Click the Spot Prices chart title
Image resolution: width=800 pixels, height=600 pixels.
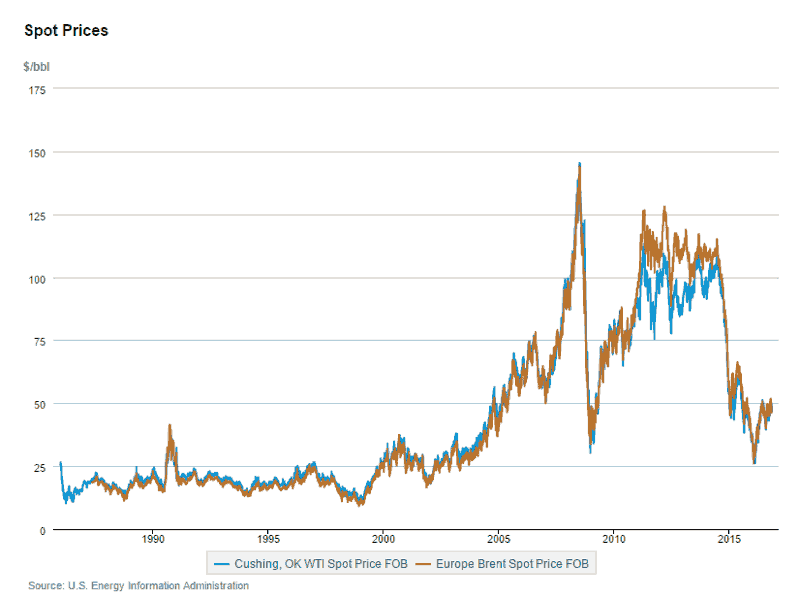tap(66, 31)
